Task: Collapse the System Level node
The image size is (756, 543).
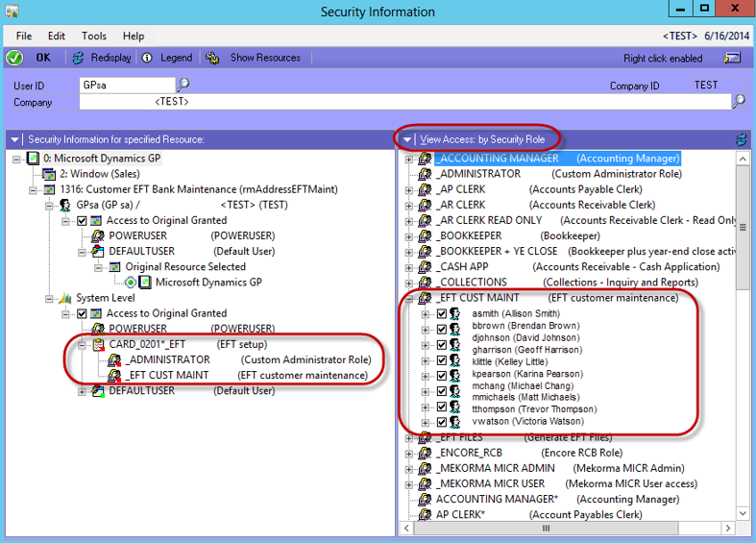Action: 49,299
